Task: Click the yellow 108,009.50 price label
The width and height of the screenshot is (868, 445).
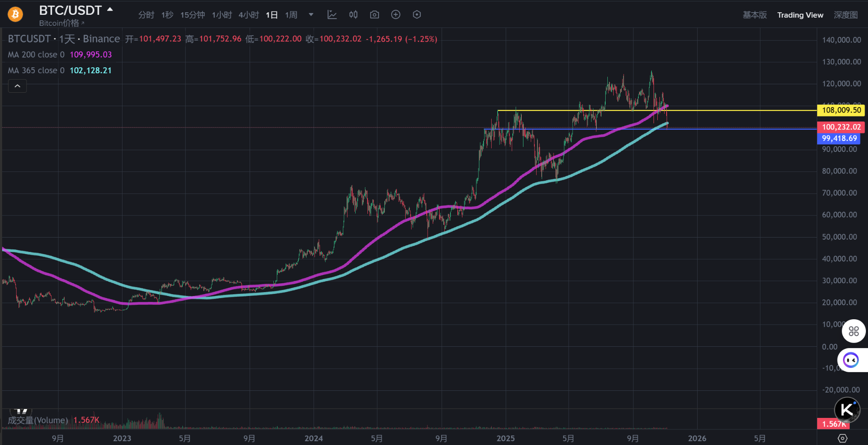Action: coord(840,110)
